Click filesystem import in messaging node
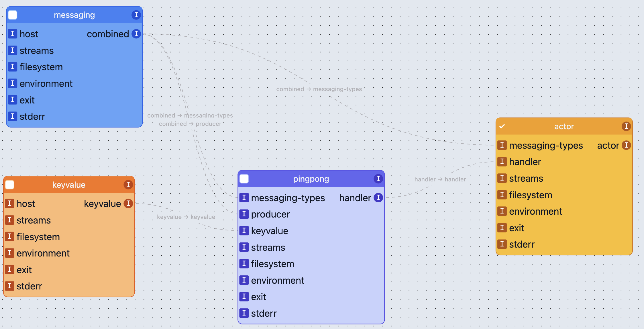The width and height of the screenshot is (644, 329). tap(12, 67)
